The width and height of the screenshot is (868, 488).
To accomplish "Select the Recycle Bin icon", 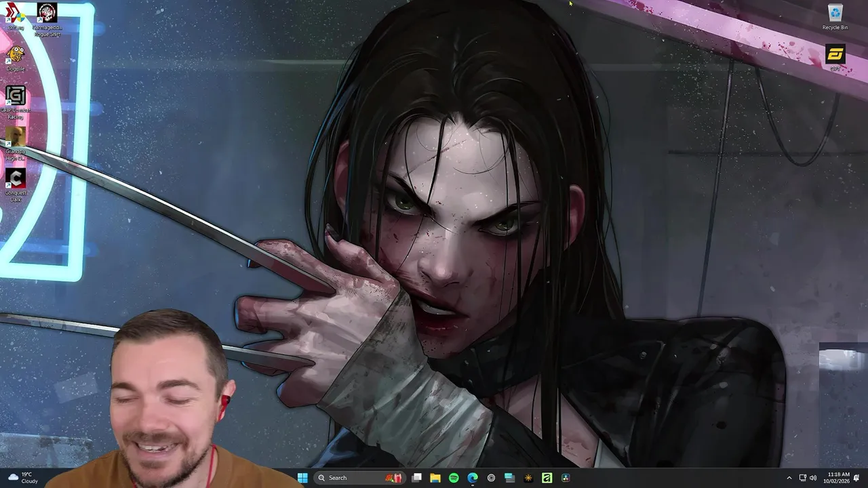I will coord(835,17).
